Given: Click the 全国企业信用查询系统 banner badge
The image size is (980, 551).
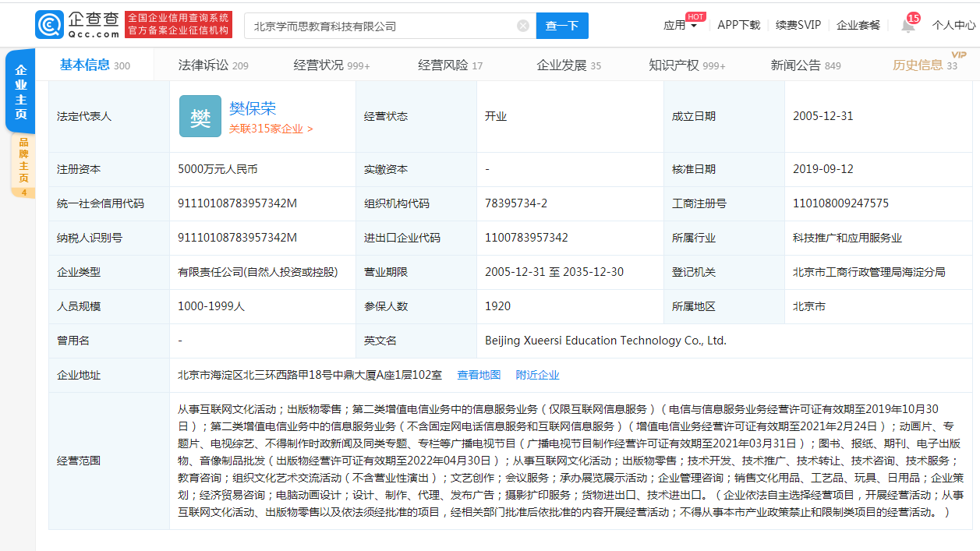Looking at the screenshot, I should (179, 24).
